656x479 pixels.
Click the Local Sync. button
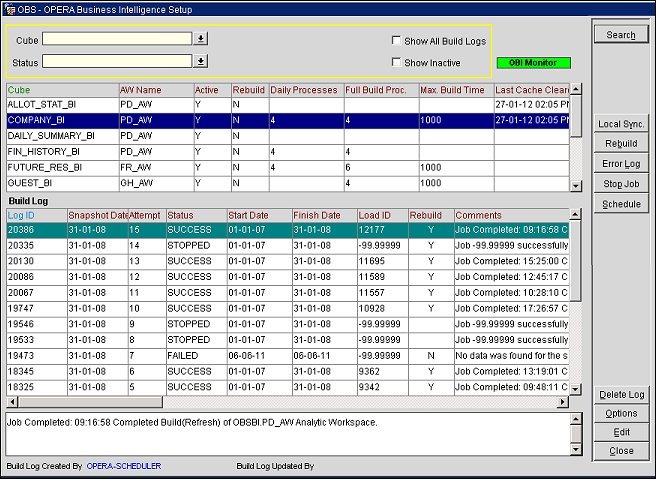621,124
